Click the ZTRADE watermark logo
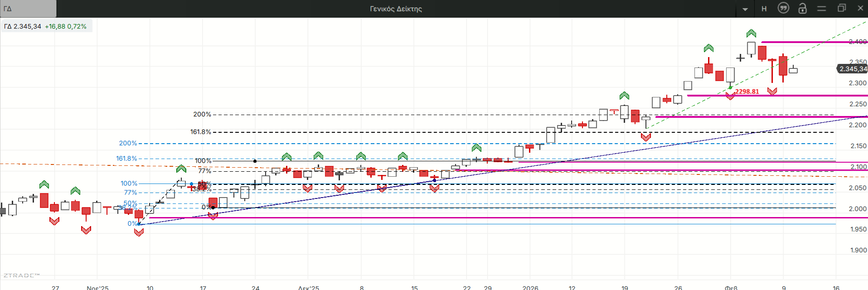This screenshot has height=290, width=868. pos(21,275)
